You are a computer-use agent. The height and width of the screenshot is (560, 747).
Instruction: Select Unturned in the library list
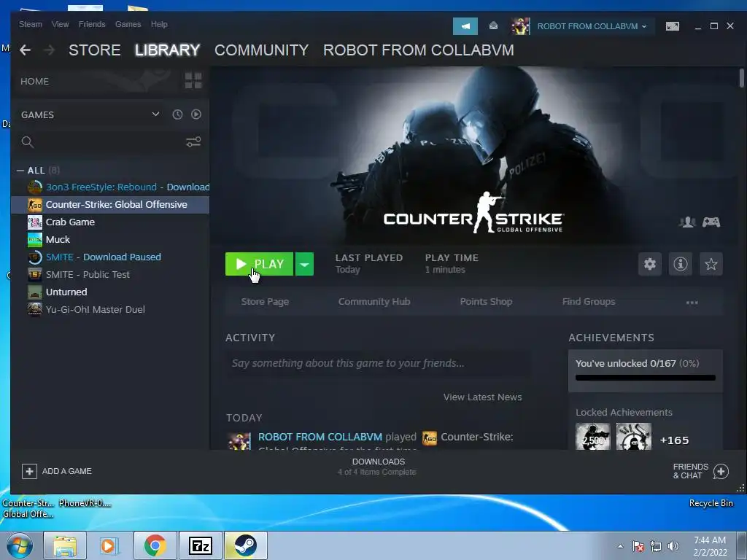coord(111,292)
